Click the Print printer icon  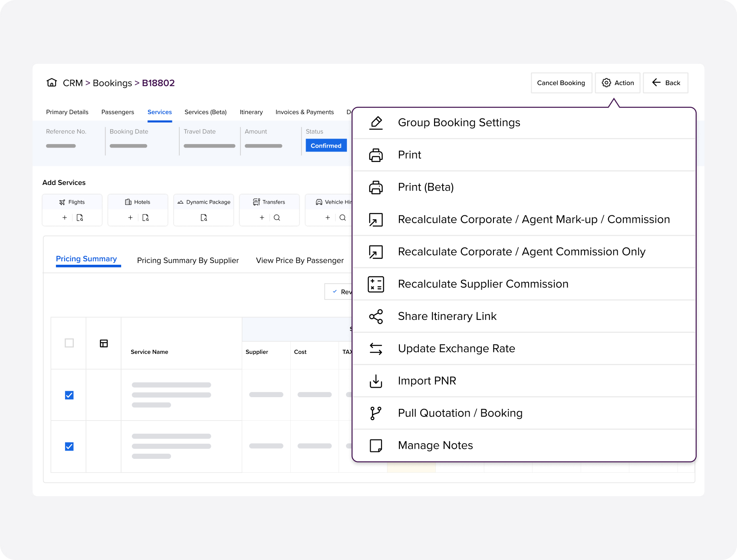pyautogui.click(x=376, y=155)
